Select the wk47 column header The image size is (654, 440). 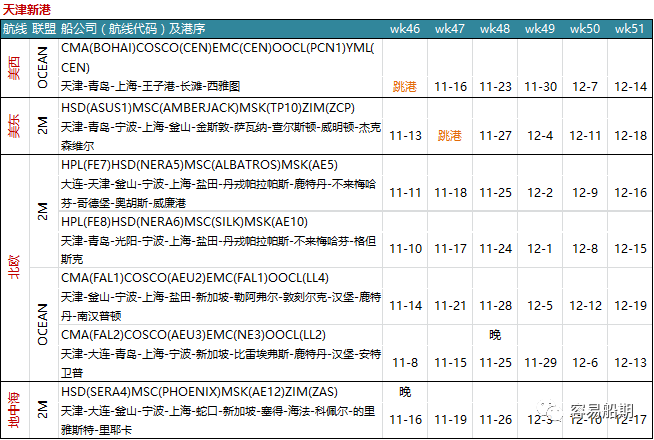[450, 29]
